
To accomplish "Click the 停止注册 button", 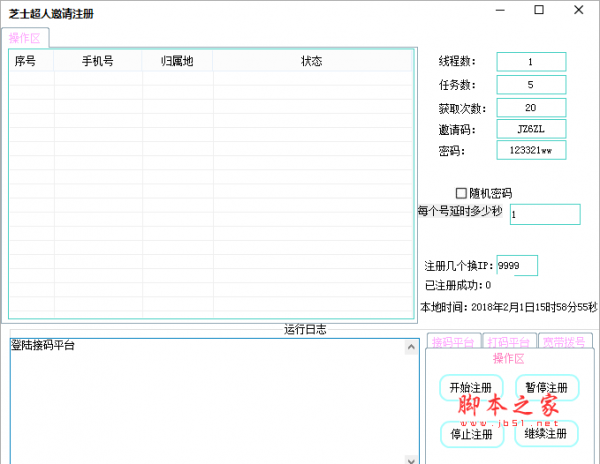I will (x=471, y=434).
